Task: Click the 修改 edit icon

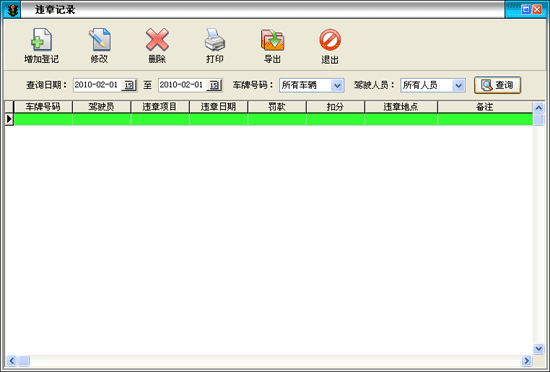Action: click(x=99, y=39)
